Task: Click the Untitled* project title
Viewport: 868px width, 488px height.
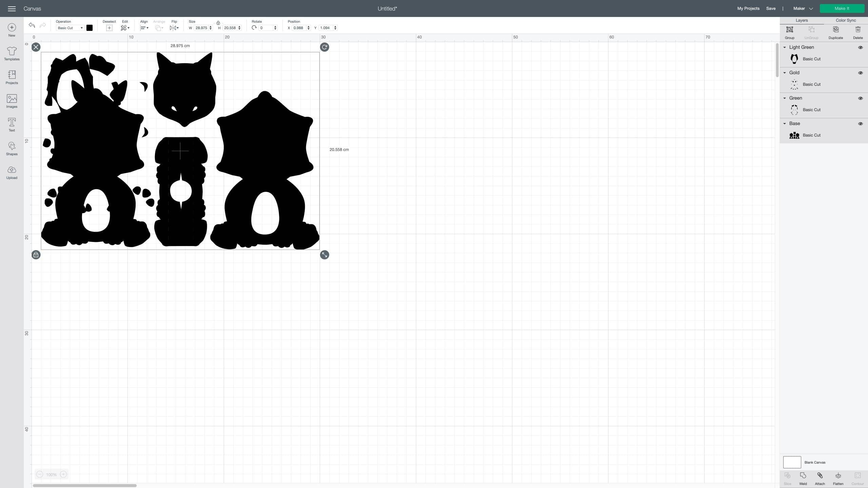Action: click(x=387, y=8)
